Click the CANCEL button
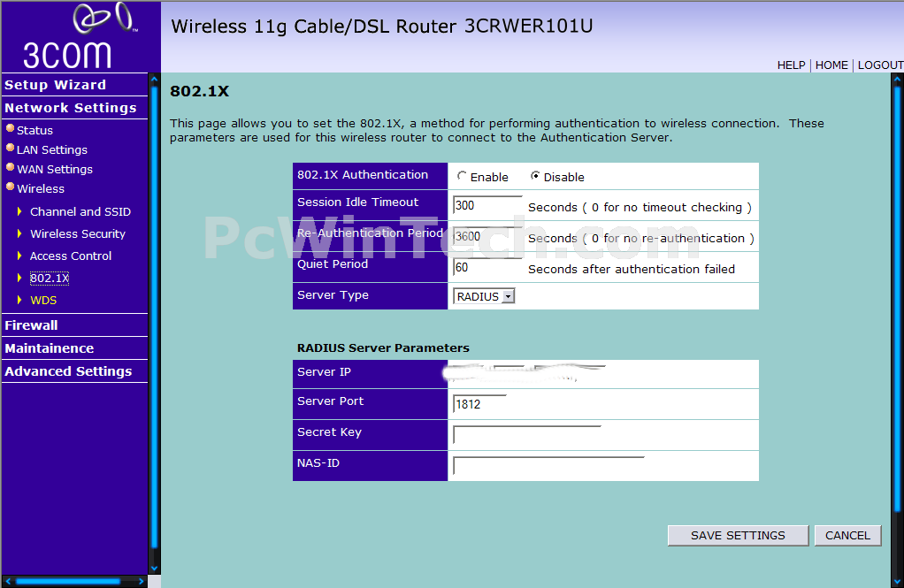This screenshot has height=588, width=904. [x=847, y=536]
